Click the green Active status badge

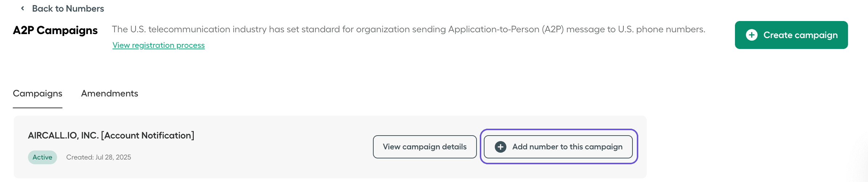43,157
